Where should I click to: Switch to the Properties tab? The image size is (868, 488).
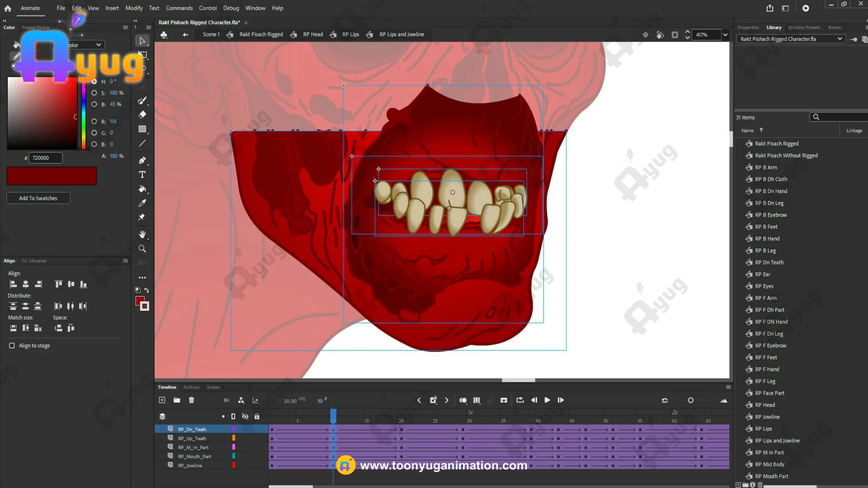point(748,28)
